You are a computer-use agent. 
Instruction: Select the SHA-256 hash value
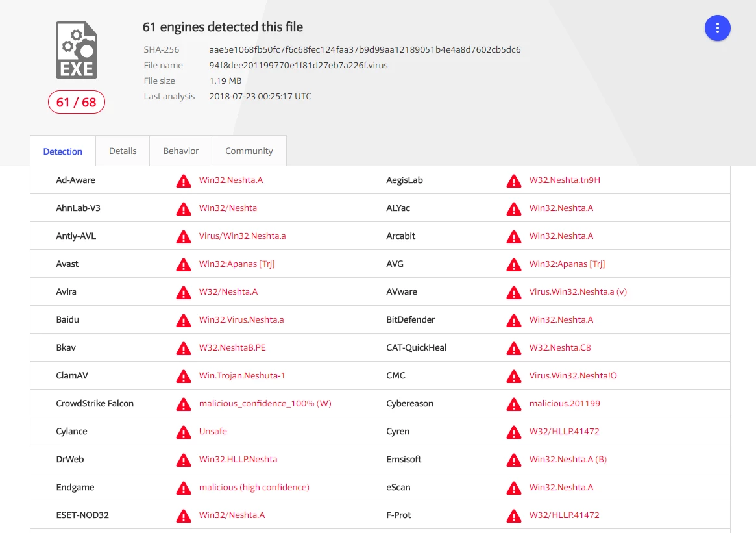pyautogui.click(x=365, y=50)
